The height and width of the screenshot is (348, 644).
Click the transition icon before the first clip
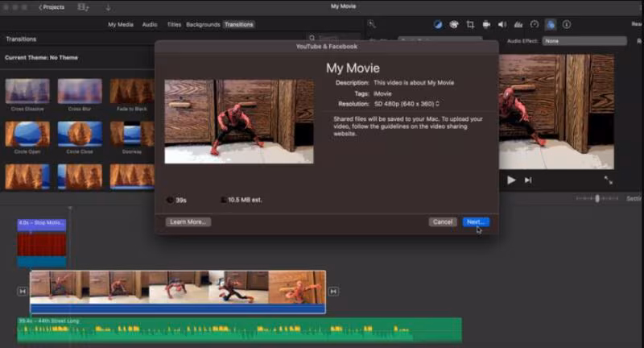click(x=23, y=292)
